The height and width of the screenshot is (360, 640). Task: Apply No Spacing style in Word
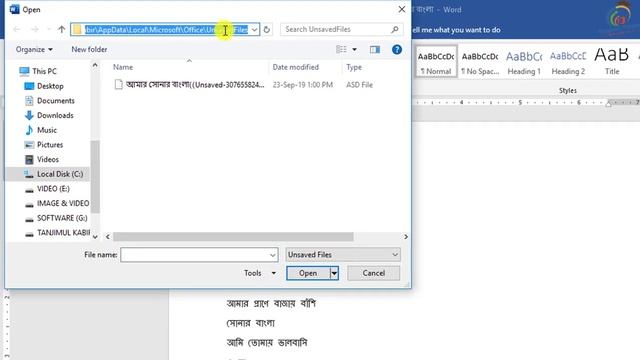(480, 62)
